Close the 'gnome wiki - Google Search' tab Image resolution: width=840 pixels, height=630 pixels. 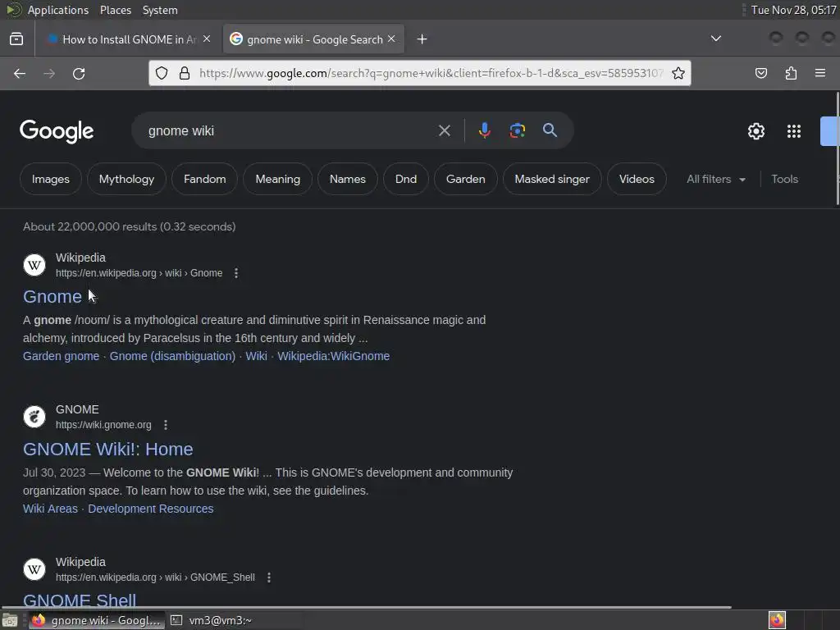click(x=391, y=39)
